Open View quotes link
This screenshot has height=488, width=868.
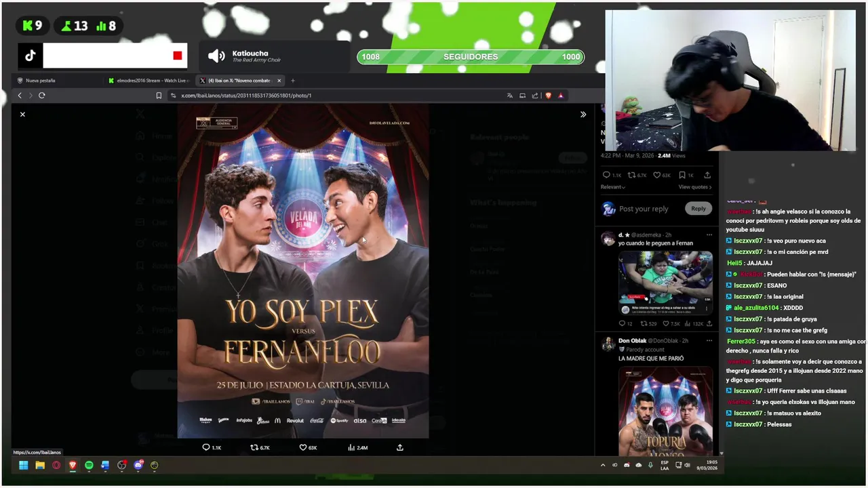pos(695,187)
